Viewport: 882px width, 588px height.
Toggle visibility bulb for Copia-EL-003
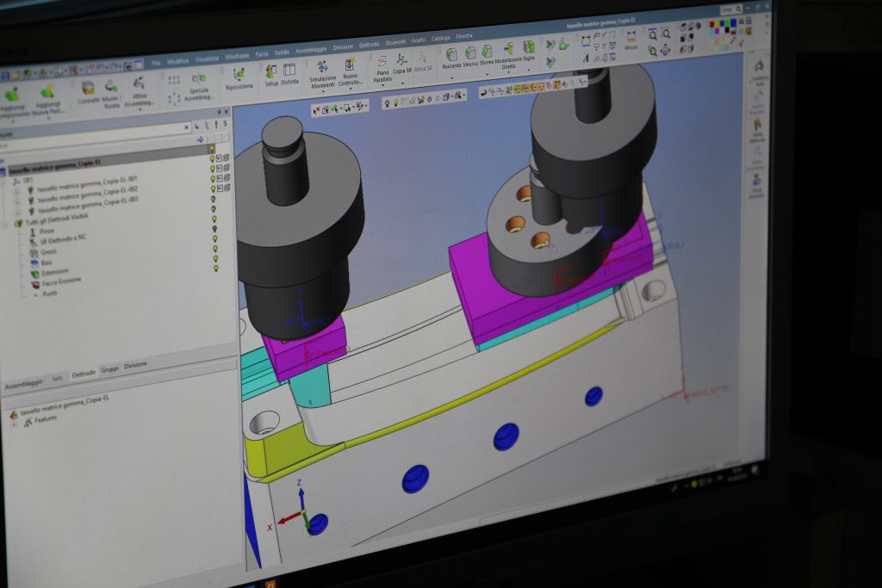[214, 189]
